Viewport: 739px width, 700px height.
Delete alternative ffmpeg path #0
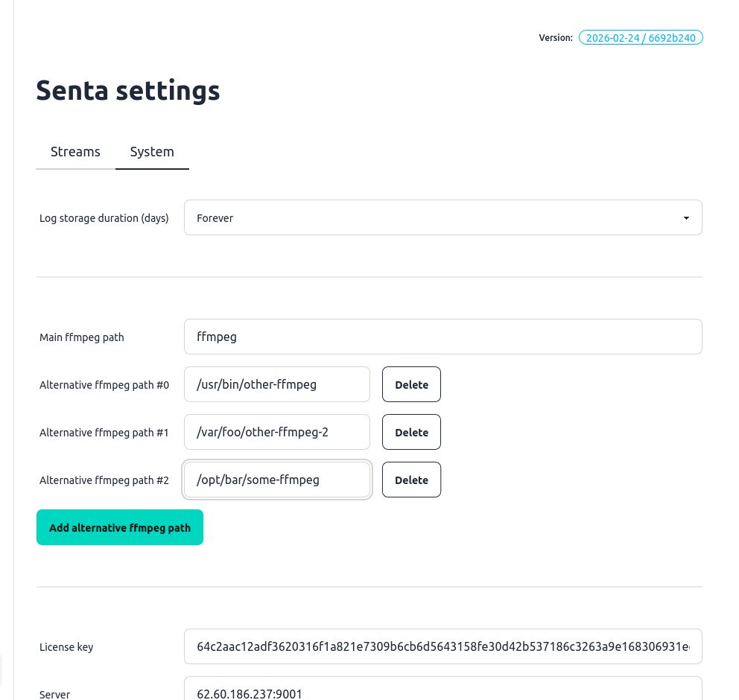click(411, 385)
